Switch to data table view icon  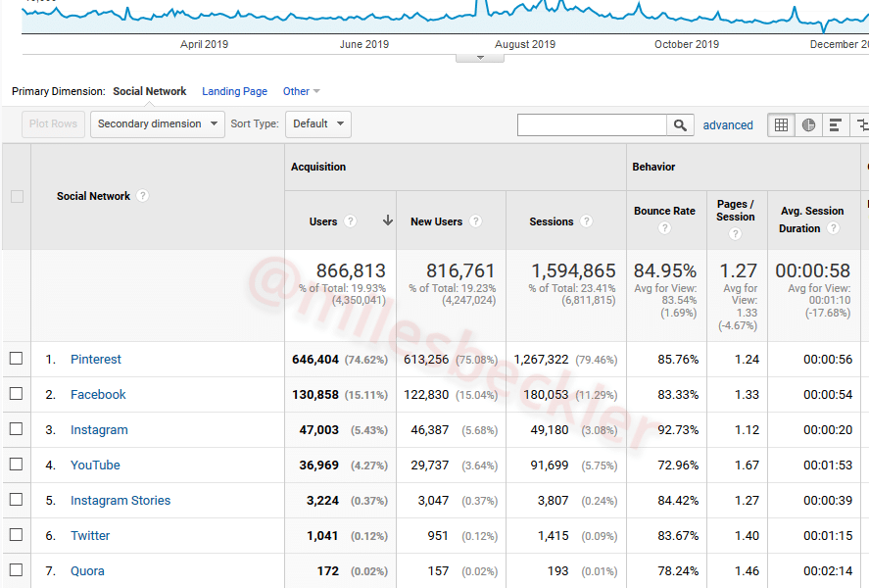(781, 125)
